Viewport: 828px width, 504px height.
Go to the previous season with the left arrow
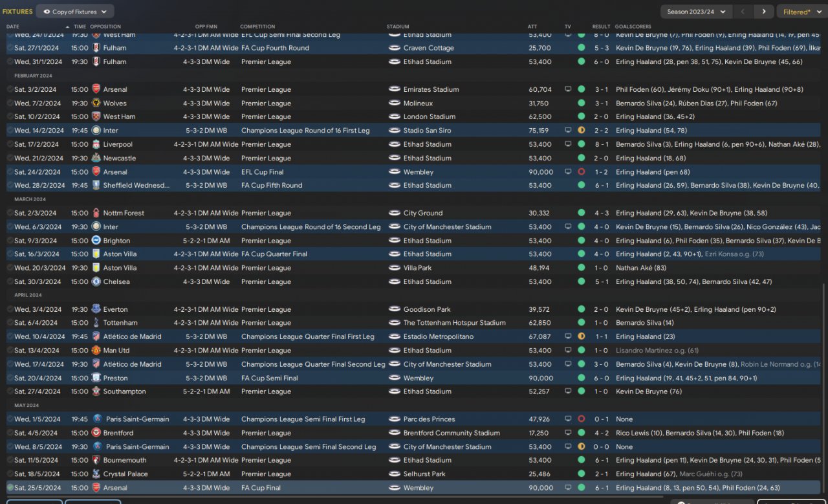tap(743, 12)
